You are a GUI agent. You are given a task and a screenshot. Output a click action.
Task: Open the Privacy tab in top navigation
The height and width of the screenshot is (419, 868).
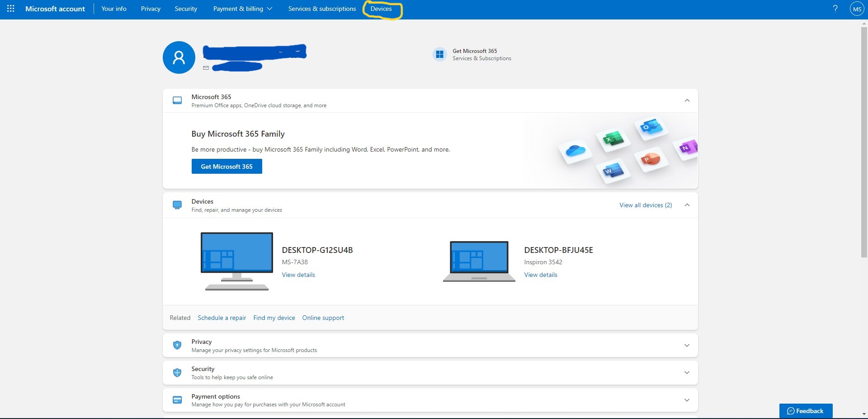tap(151, 9)
